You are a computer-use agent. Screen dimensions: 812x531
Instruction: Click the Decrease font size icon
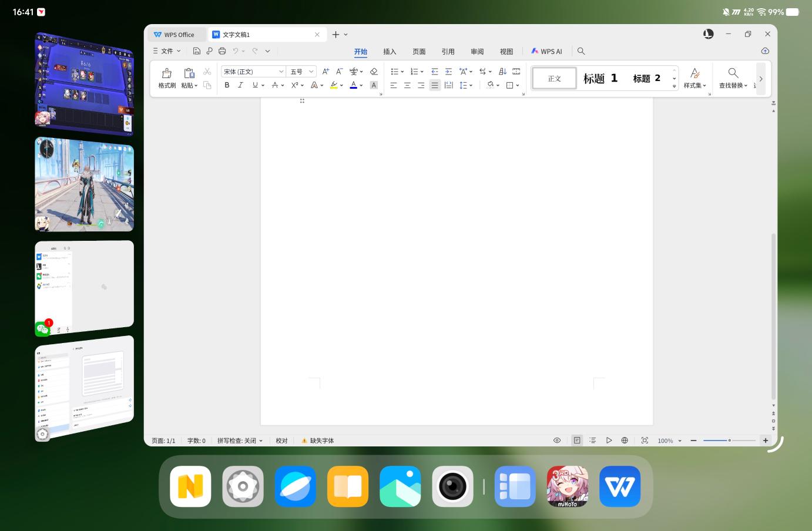coord(339,71)
